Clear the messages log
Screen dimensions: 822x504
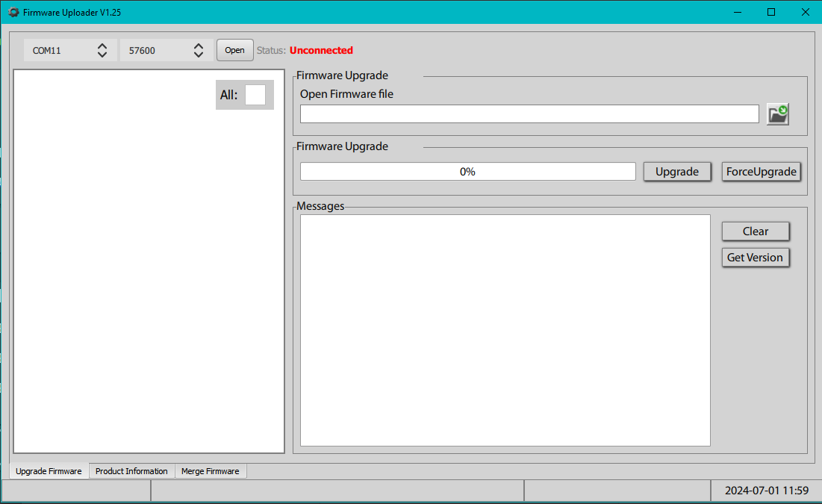755,231
